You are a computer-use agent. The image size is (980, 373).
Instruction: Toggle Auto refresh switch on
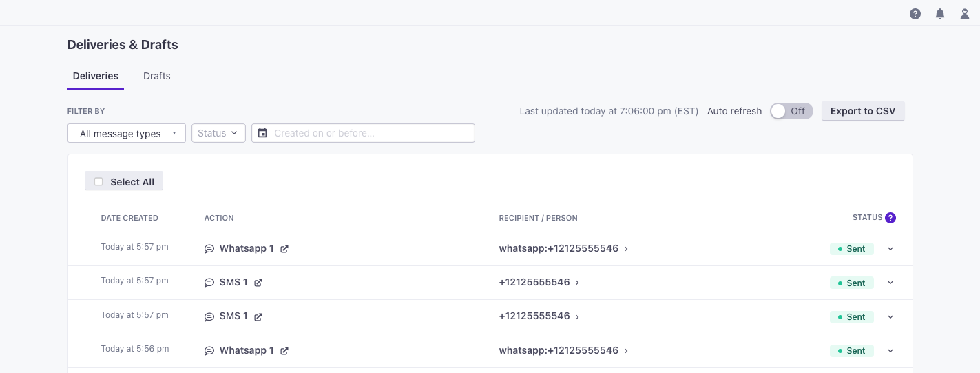pos(791,111)
